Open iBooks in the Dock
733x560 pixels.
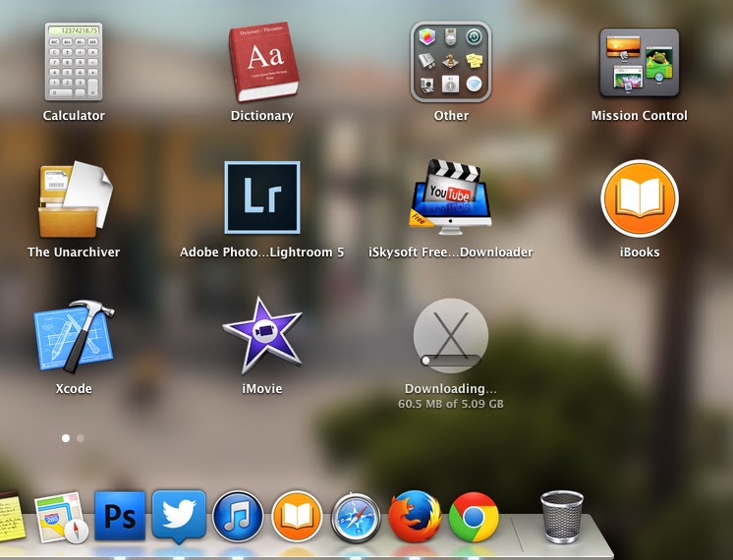297,517
